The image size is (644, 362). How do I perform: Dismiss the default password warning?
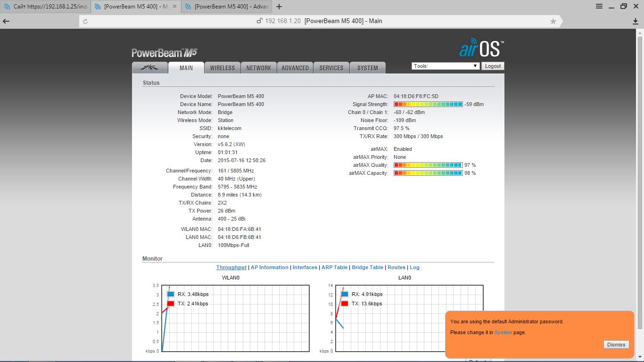click(616, 345)
